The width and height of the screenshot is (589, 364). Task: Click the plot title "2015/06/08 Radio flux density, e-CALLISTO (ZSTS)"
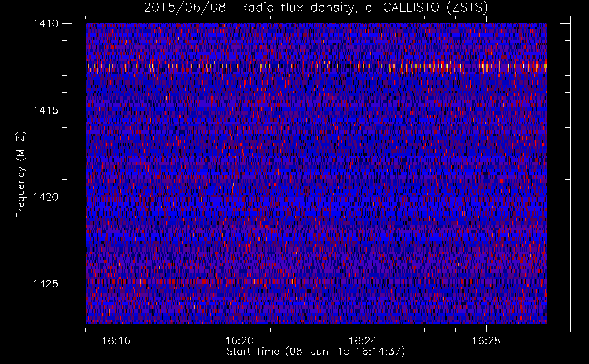[x=316, y=8]
